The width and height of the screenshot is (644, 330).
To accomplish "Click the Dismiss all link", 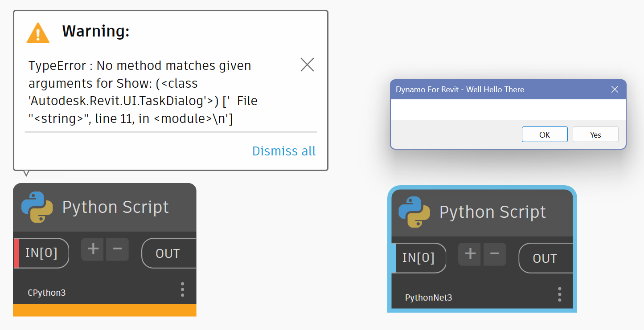I will (x=283, y=151).
